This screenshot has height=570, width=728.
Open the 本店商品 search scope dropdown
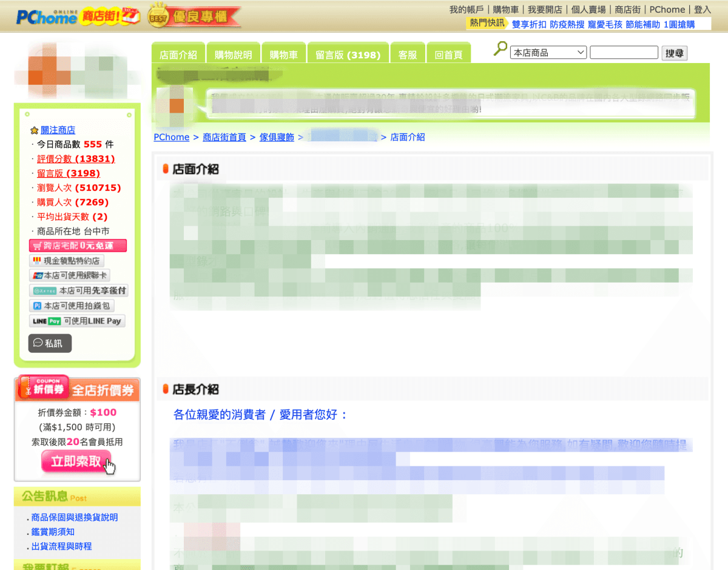click(x=548, y=53)
